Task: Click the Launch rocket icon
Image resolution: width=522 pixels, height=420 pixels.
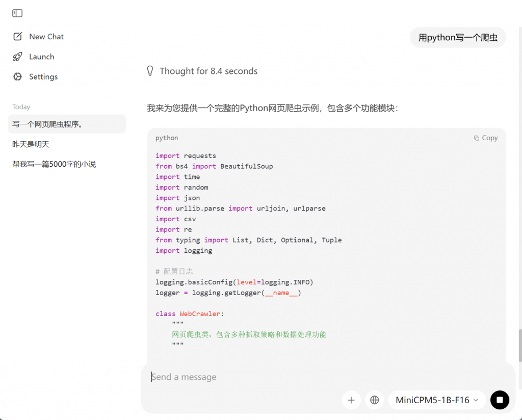Action: click(18, 57)
